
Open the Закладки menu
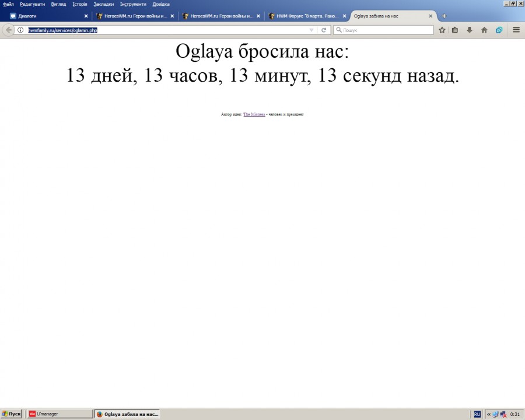coord(104,4)
